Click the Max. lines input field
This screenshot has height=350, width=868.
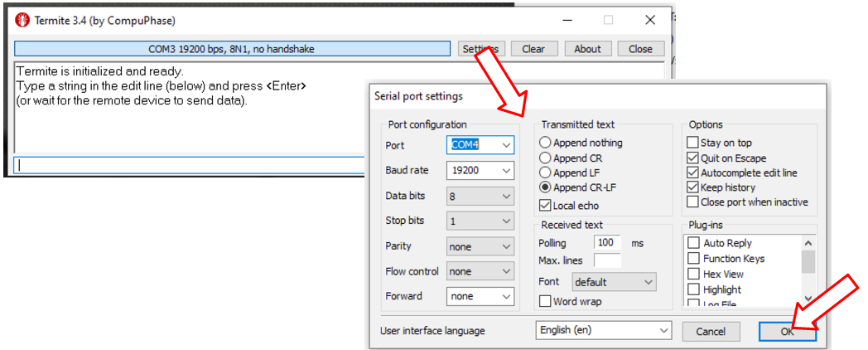click(x=607, y=260)
